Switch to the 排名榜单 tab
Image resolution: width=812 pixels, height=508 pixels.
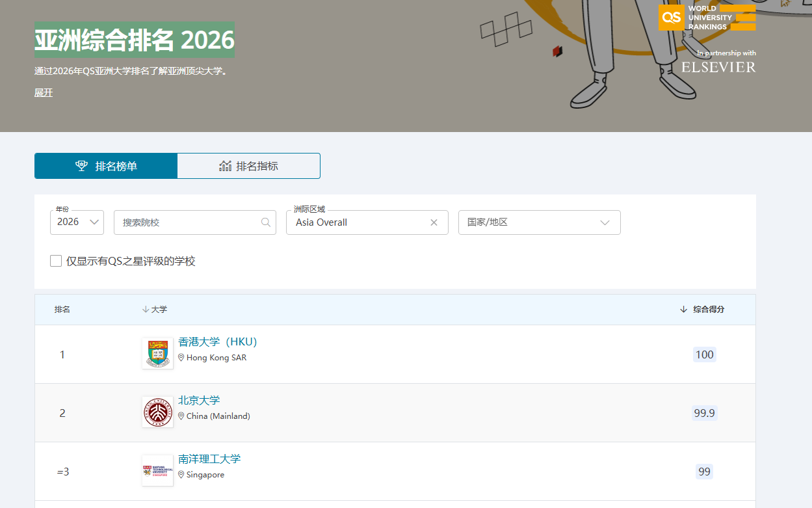tap(106, 166)
